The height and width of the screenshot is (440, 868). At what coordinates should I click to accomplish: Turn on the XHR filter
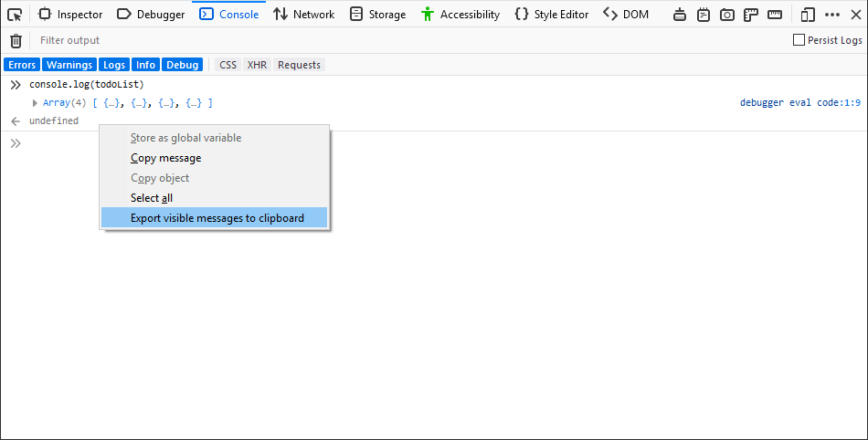257,65
